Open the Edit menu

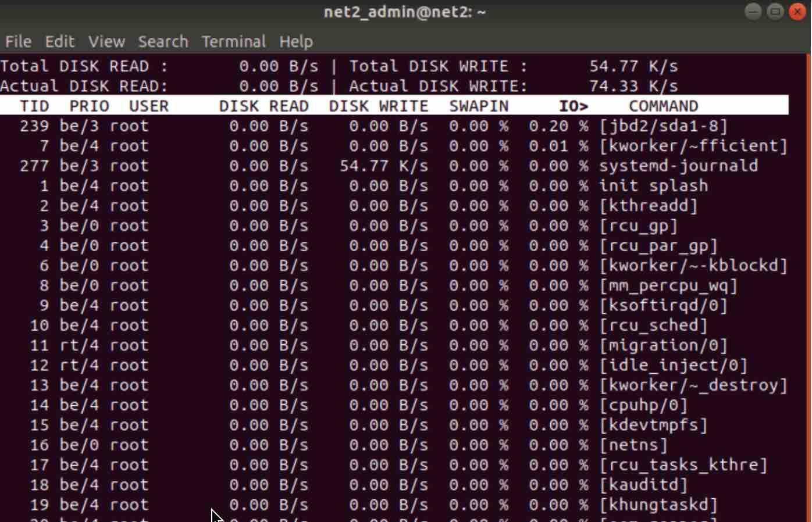59,42
